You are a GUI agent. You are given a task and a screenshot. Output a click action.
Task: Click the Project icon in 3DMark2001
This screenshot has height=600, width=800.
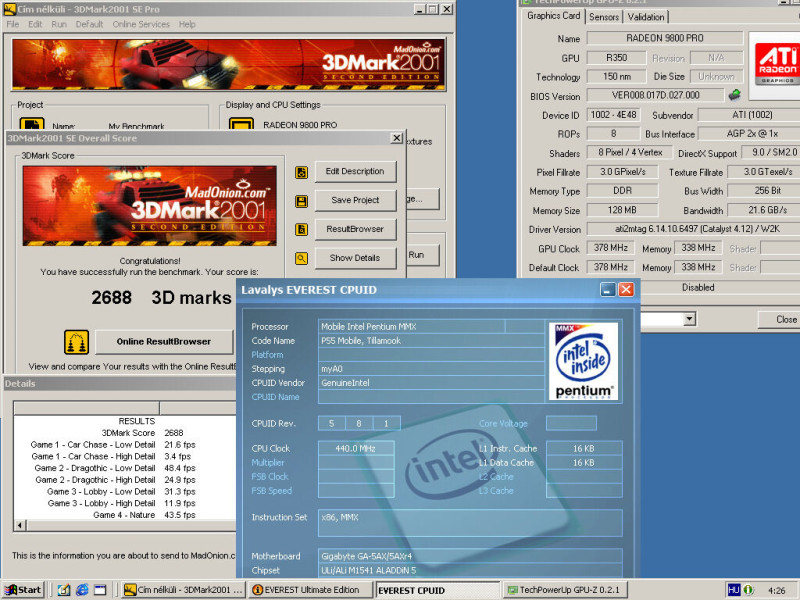pyautogui.click(x=32, y=124)
